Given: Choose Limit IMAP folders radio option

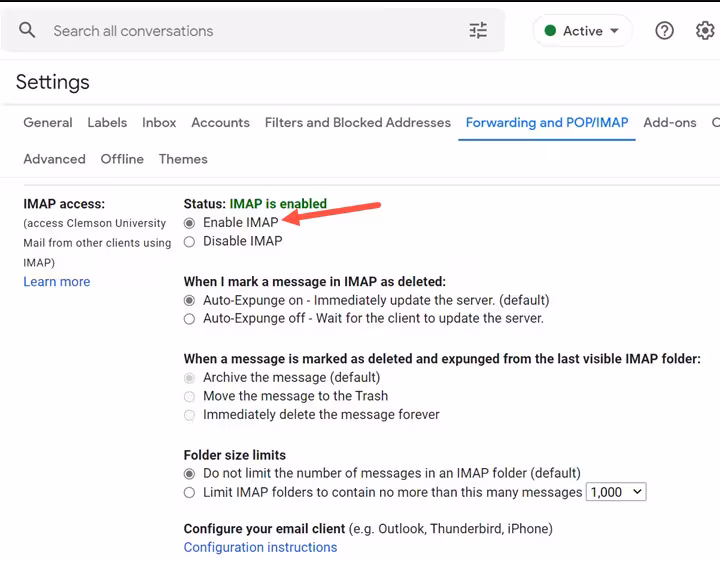Looking at the screenshot, I should (190, 493).
